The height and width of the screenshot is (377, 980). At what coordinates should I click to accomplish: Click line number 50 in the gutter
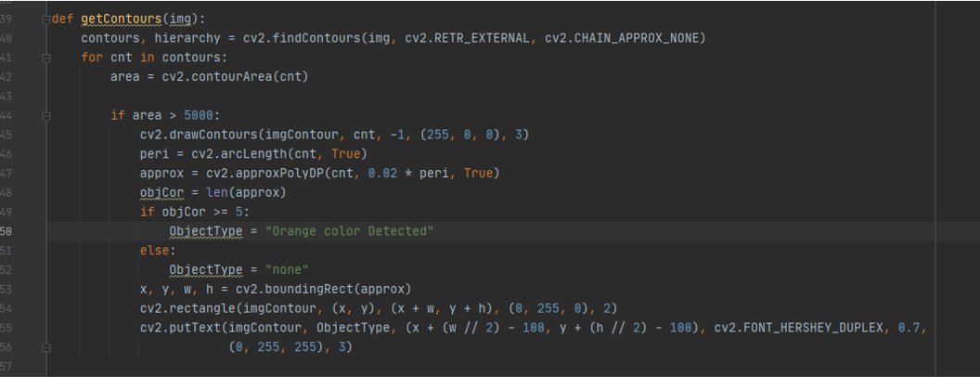pos(6,231)
